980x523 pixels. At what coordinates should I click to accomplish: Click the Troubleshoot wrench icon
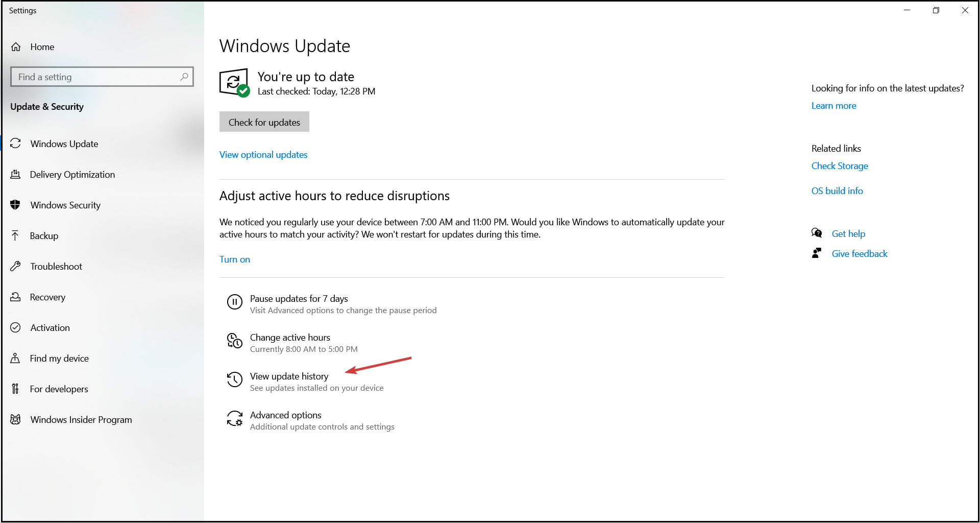15,266
